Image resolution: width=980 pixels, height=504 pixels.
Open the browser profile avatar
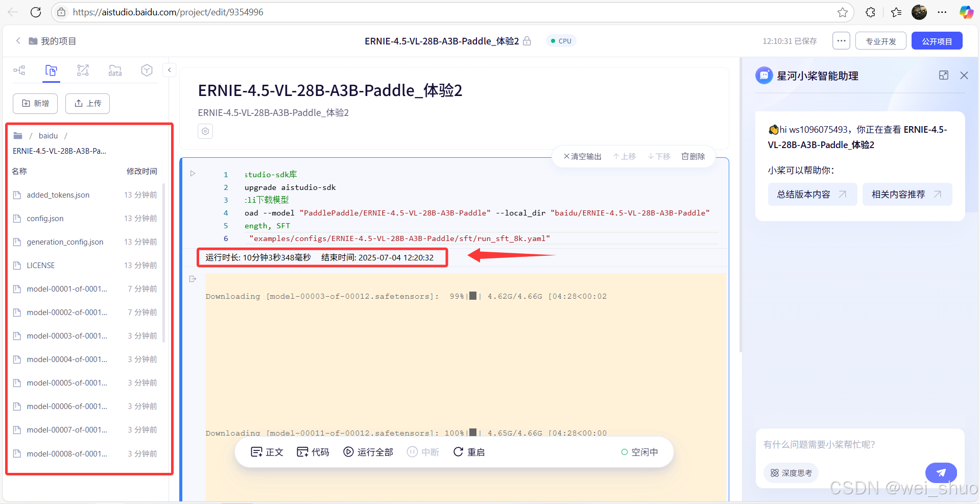(x=919, y=12)
